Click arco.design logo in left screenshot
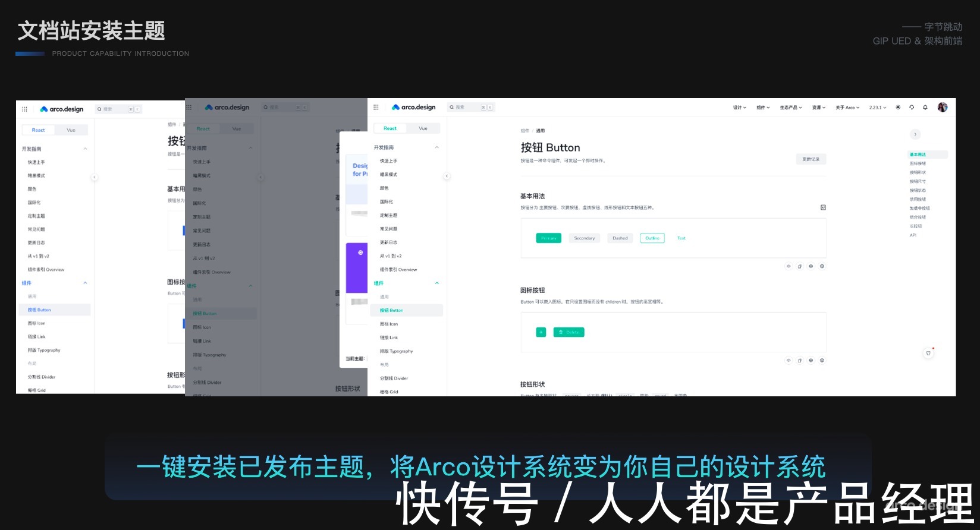Viewport: 980px width, 530px height. click(x=62, y=109)
